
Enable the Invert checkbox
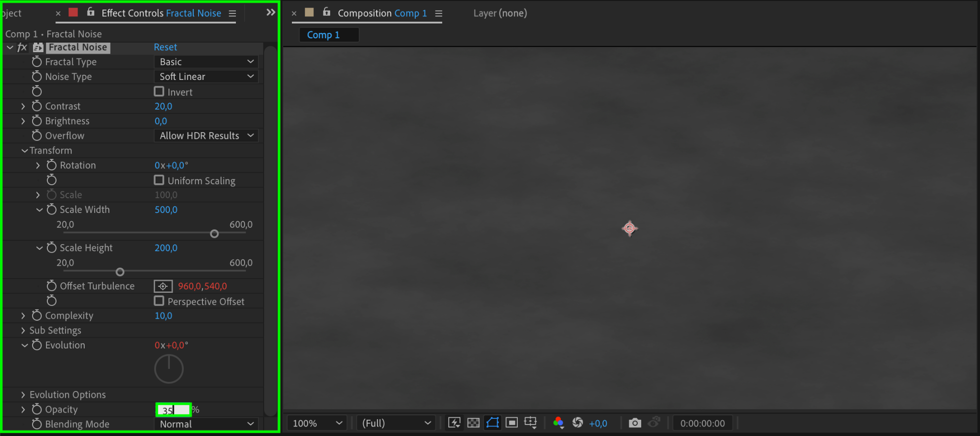coord(159,91)
